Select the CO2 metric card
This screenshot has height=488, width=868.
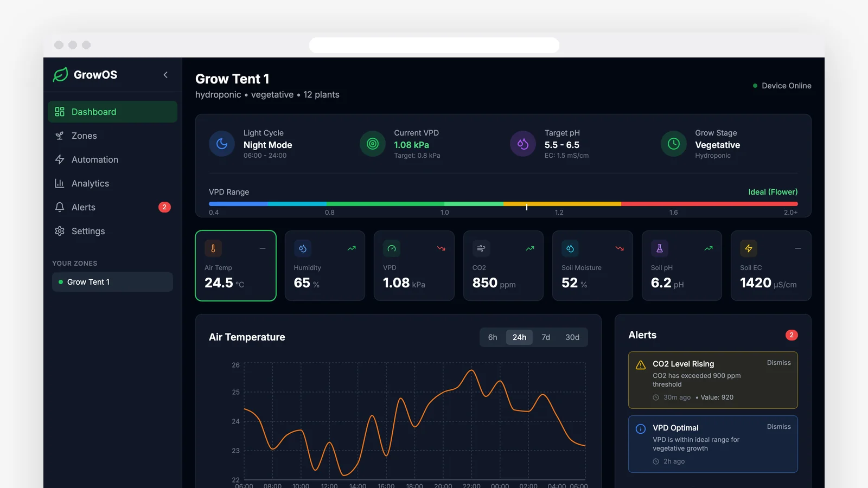(x=503, y=266)
